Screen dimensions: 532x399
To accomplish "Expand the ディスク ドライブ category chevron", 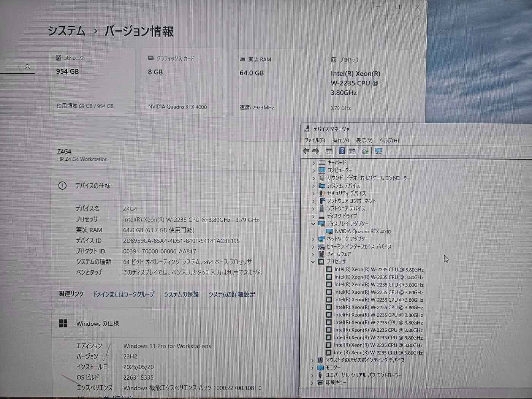I will click(313, 216).
